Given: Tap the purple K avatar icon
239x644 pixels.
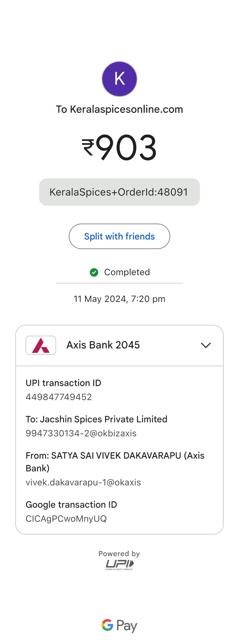Looking at the screenshot, I should click(120, 79).
